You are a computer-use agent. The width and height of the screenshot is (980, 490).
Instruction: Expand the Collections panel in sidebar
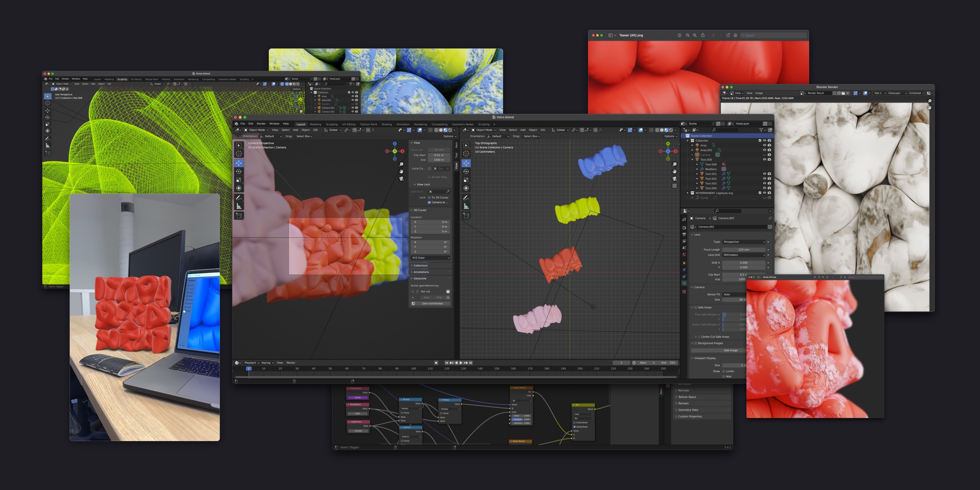430,266
